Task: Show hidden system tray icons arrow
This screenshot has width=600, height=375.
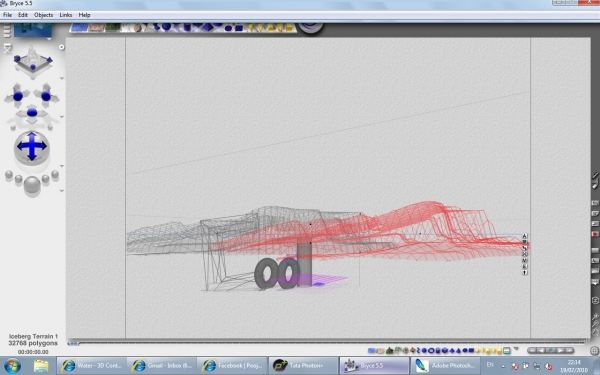Action: [x=503, y=366]
